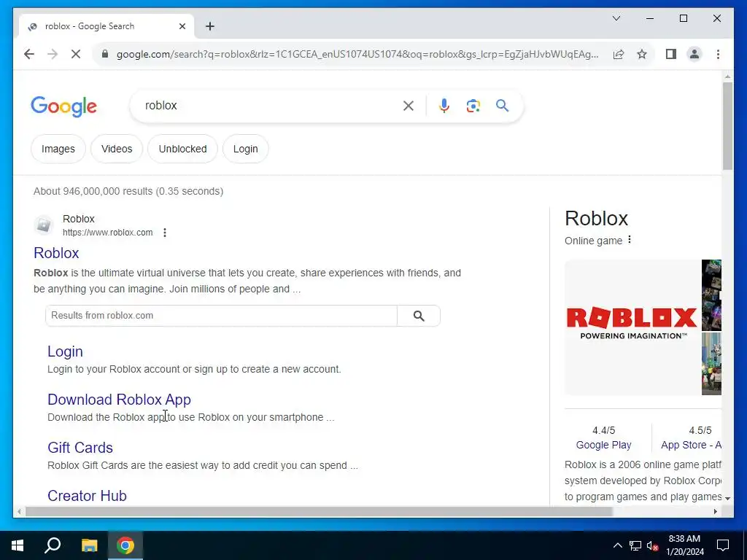The image size is (747, 560).
Task: Click the top Roblox thumbnail collage image
Action: coord(711,295)
